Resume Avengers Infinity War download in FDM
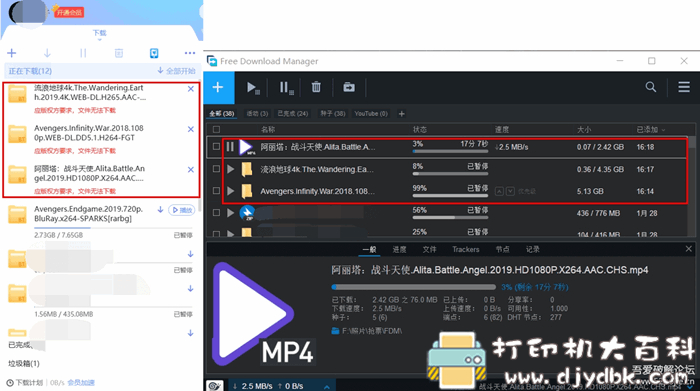 pos(230,191)
